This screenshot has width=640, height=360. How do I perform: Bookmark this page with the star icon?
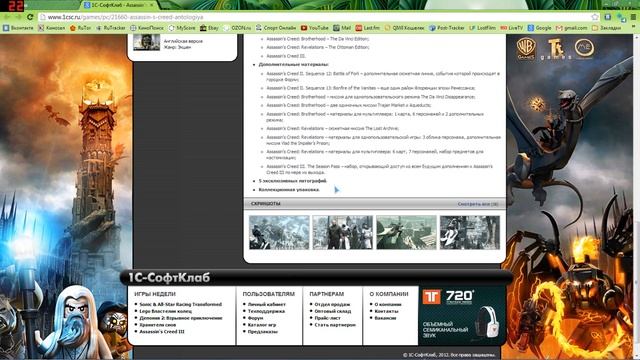click(x=595, y=17)
